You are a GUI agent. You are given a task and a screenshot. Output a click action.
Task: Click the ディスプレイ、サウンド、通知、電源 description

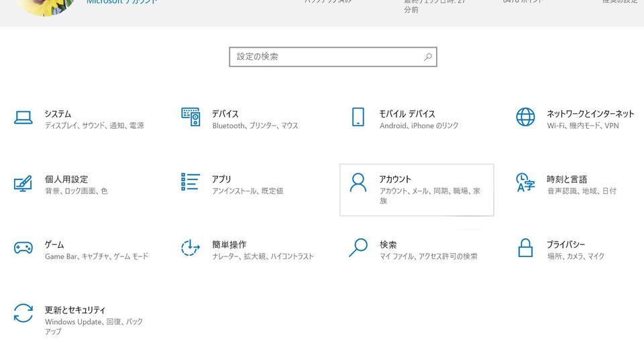94,126
